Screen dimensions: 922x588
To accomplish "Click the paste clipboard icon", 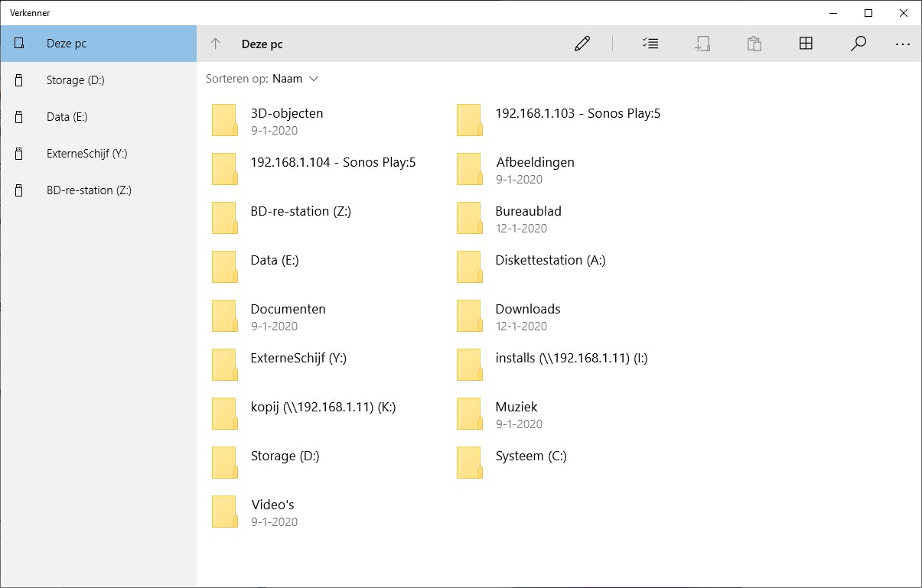I will [754, 44].
